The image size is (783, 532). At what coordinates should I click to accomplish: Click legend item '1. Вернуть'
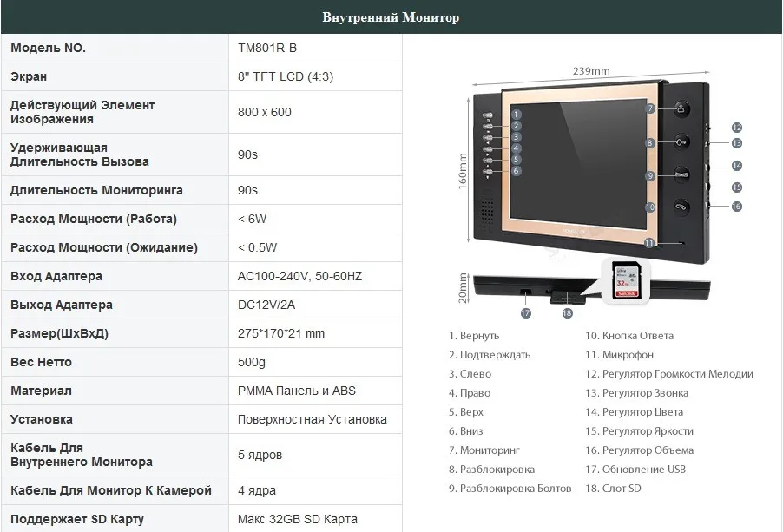[x=474, y=336]
